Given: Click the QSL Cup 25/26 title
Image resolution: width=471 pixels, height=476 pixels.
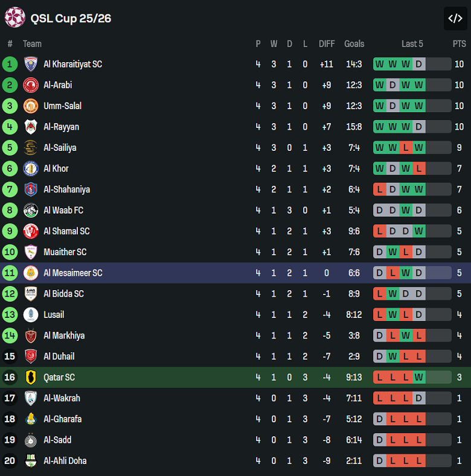Looking at the screenshot, I should pos(71,18).
